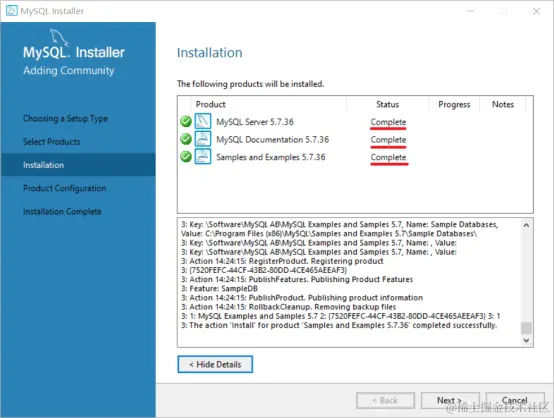Click the MySQL Documentation 5.7.36 product icon

coord(203,139)
